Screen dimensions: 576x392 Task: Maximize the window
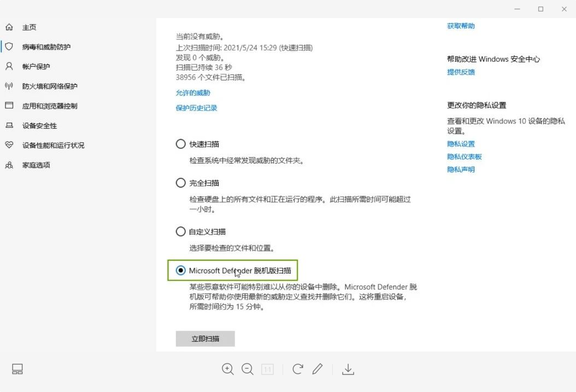click(540, 9)
